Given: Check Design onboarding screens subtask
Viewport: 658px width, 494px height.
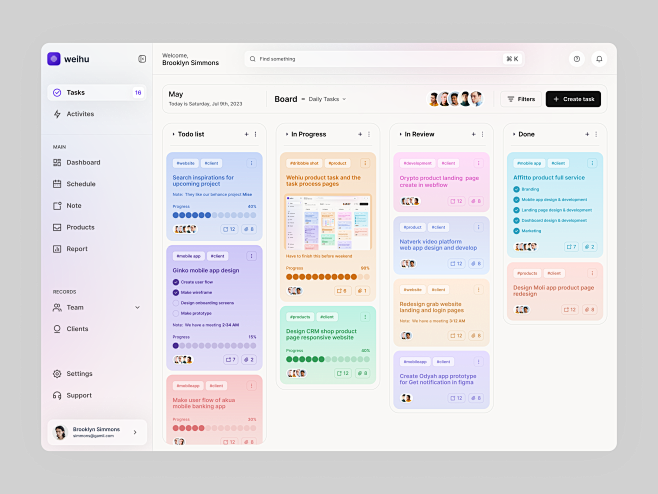Looking at the screenshot, I should pyautogui.click(x=176, y=303).
